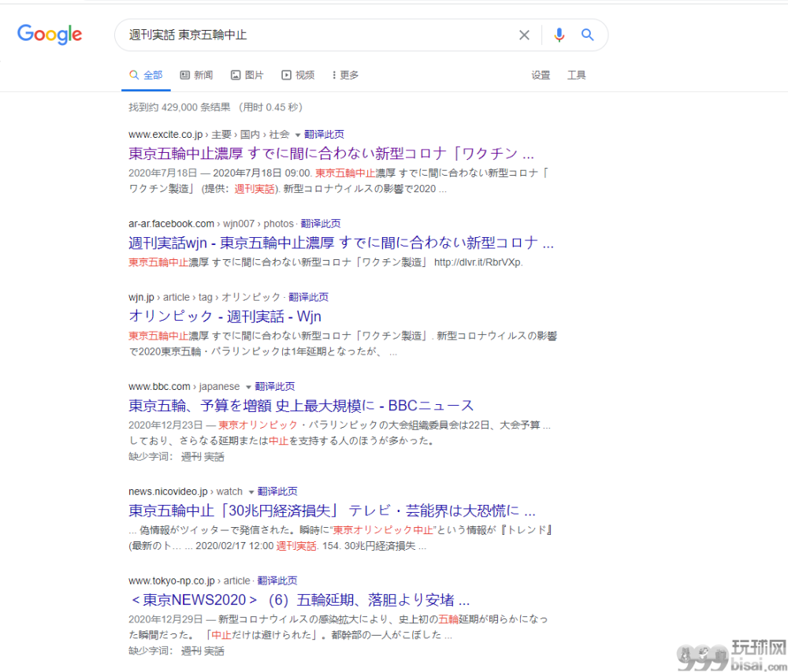Viewport: 788px width, 672px height.
Task: Open the オリンピック - 週刊実話 - Wjn result
Action: (225, 317)
